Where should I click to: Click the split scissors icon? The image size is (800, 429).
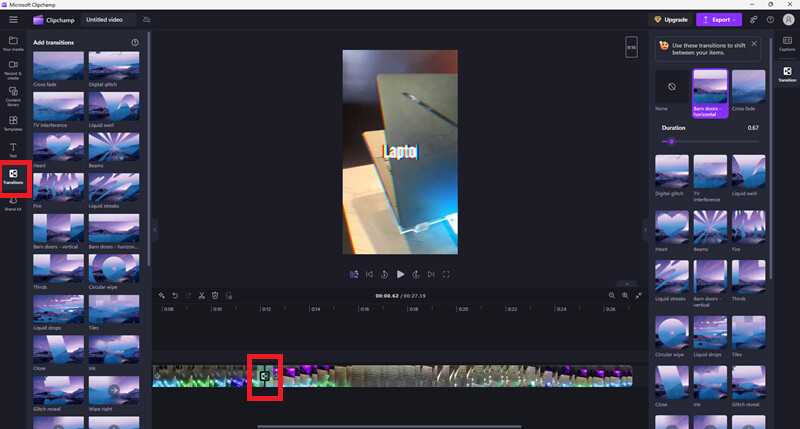click(x=202, y=295)
